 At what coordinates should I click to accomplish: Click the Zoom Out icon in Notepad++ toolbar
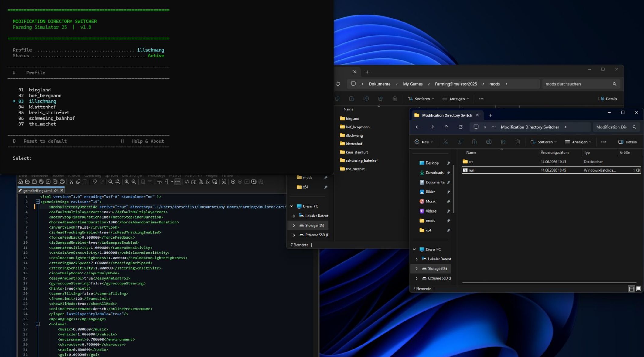pyautogui.click(x=134, y=182)
